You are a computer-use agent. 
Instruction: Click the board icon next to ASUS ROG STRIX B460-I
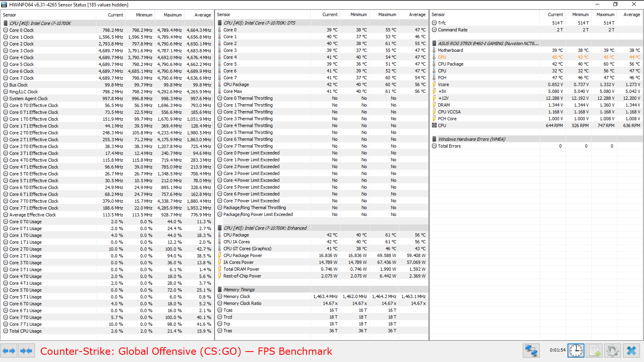(x=434, y=43)
